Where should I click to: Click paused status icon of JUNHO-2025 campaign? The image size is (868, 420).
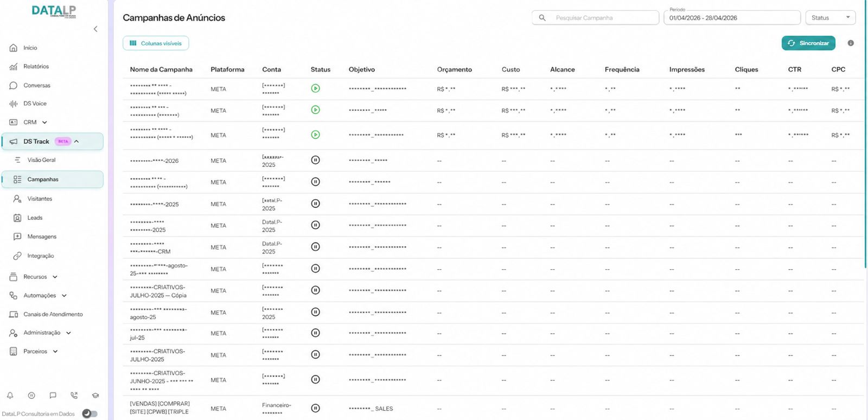(x=315, y=379)
